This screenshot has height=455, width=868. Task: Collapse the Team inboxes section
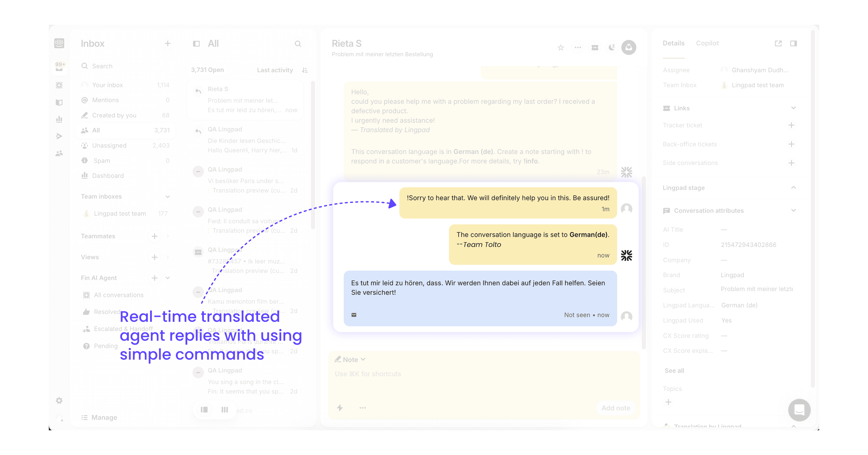[x=167, y=197]
